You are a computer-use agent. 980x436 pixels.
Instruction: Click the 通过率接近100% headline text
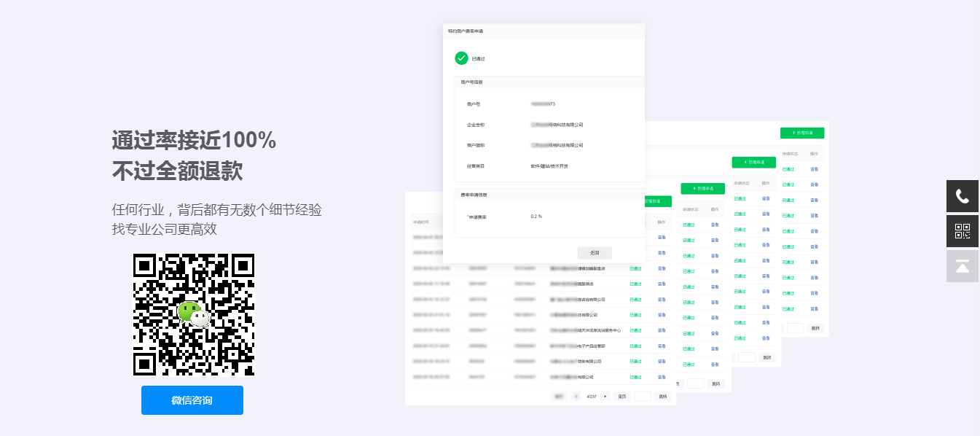(194, 139)
